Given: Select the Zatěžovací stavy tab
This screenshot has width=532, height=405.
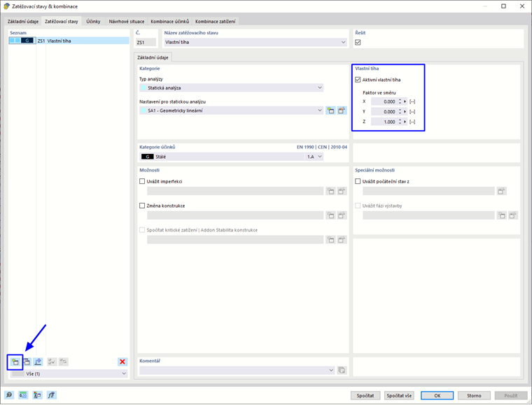Looking at the screenshot, I should point(62,22).
